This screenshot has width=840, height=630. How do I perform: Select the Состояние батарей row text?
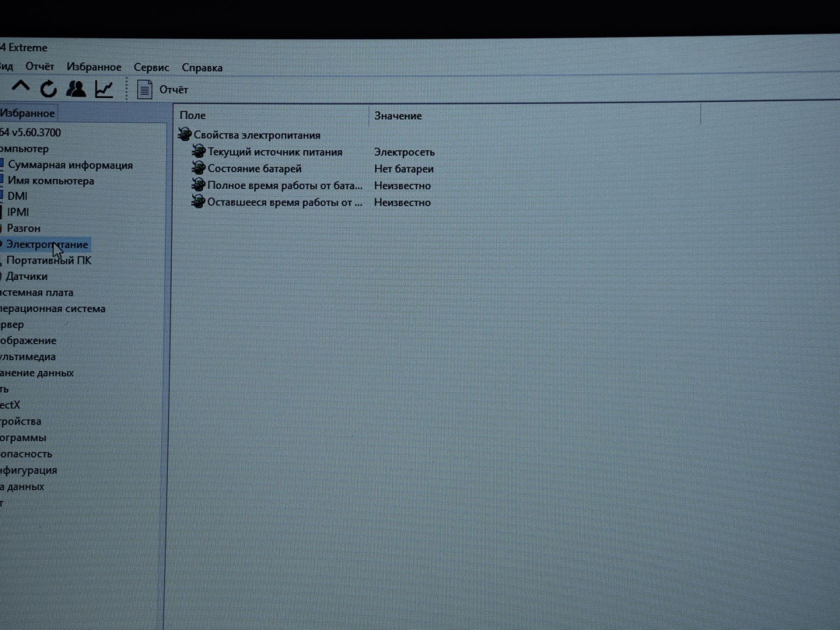(x=254, y=168)
